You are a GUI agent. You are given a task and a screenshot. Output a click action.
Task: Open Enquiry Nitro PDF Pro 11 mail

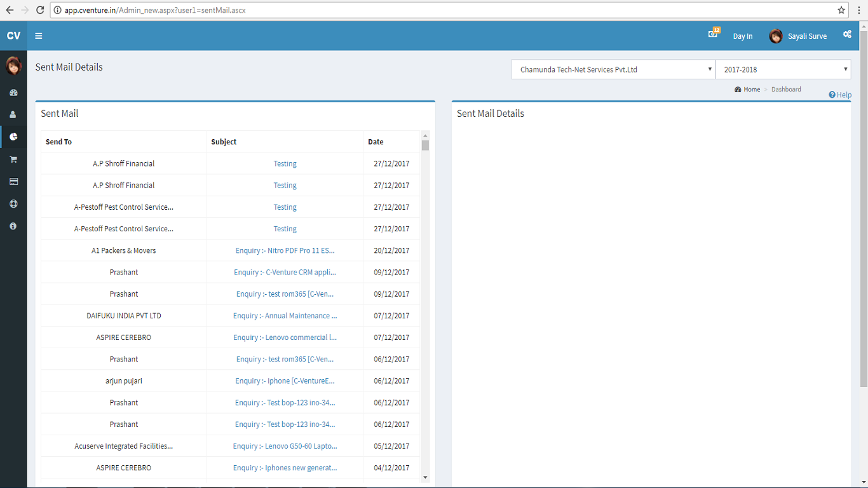point(285,251)
